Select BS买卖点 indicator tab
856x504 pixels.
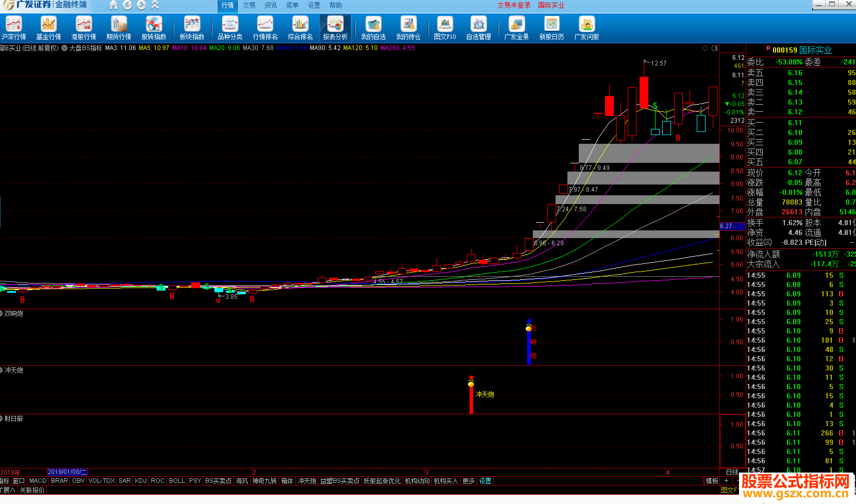[219, 481]
